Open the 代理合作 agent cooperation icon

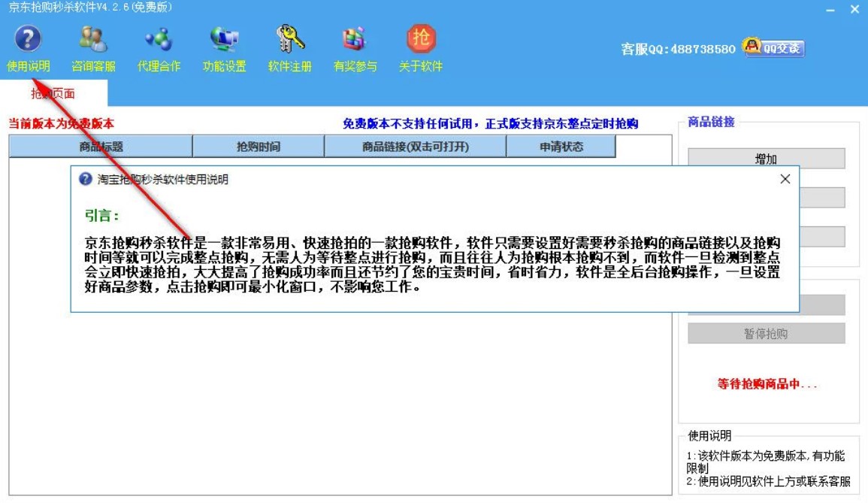(x=159, y=45)
